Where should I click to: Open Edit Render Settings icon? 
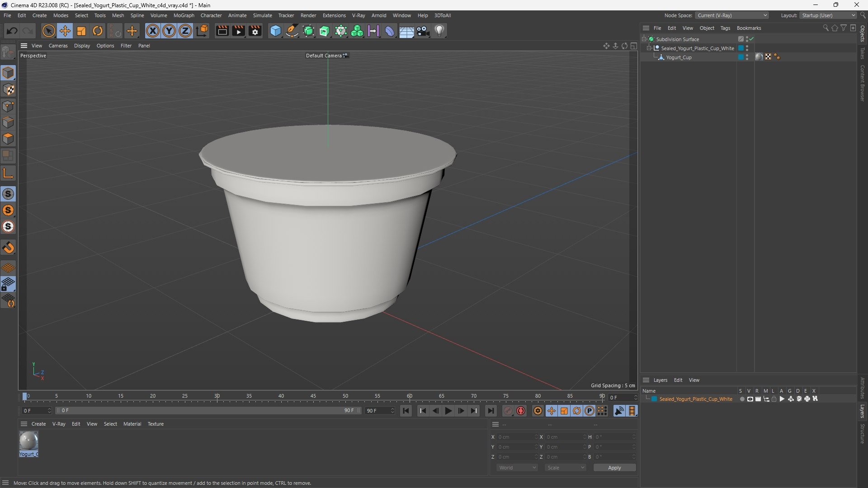[x=255, y=31]
